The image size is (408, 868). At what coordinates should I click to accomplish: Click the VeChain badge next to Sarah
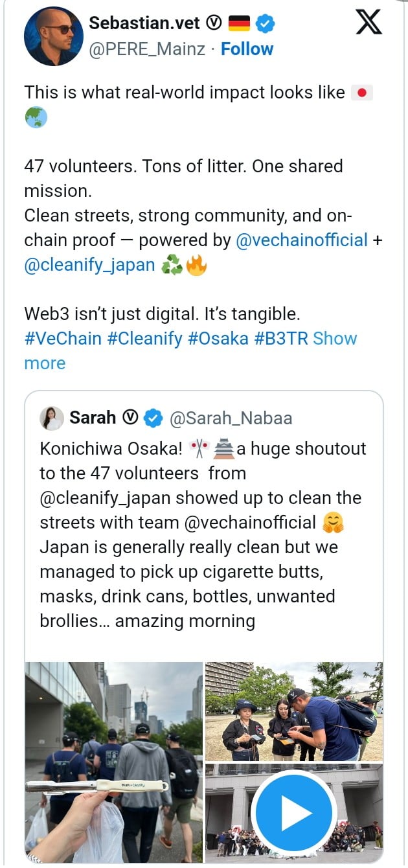click(x=130, y=418)
